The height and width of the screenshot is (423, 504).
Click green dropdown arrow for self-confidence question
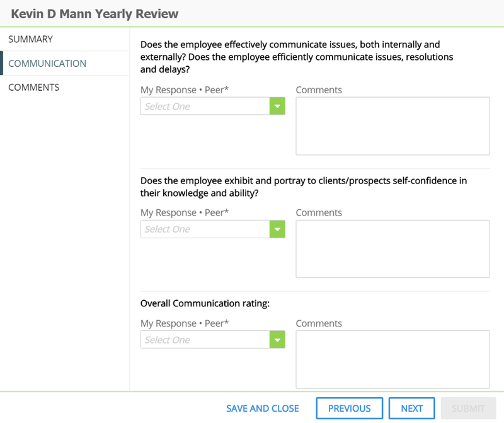pos(277,229)
